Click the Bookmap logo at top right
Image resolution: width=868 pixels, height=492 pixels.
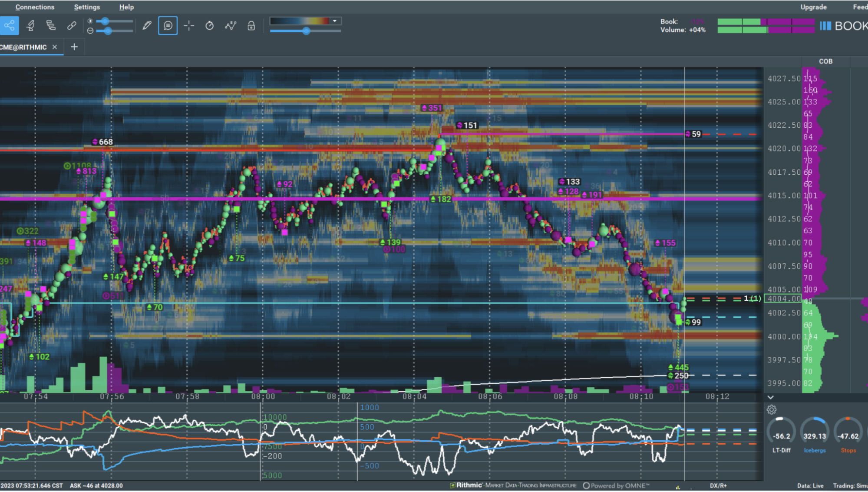[844, 26]
